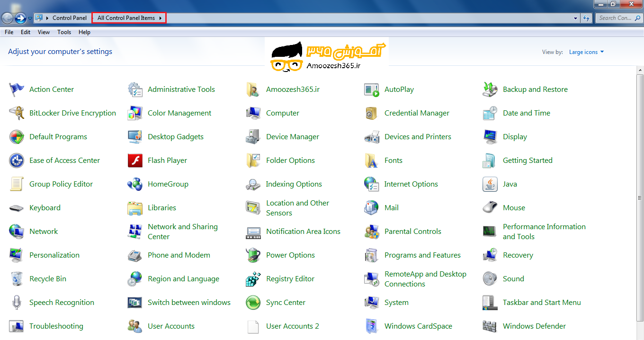Open the Edit menu
Screen dimensions: 644x340
click(x=26, y=32)
